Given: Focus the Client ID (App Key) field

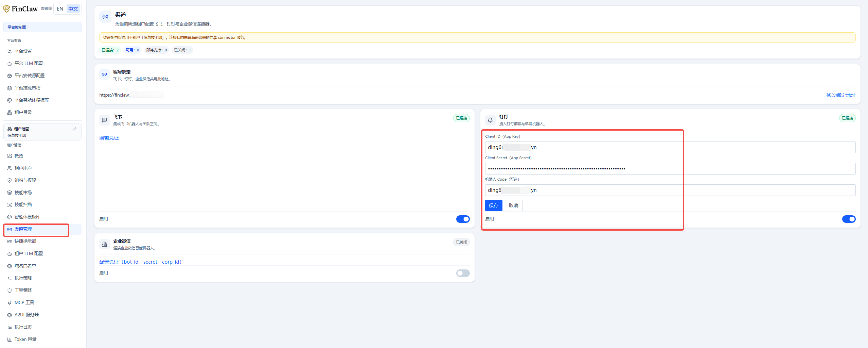Looking at the screenshot, I should click(670, 147).
